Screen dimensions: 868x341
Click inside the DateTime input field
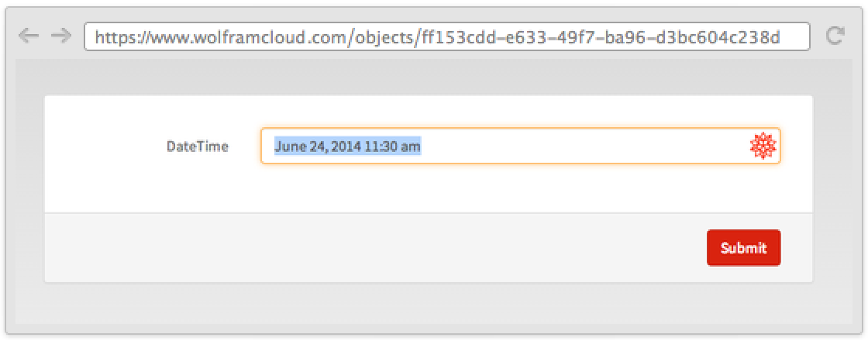click(581, 146)
